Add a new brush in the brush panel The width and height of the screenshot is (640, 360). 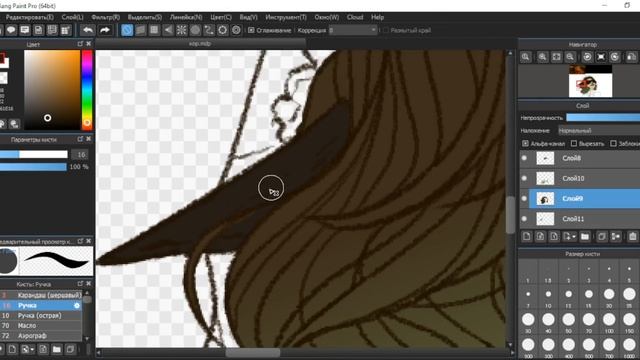pos(12,349)
